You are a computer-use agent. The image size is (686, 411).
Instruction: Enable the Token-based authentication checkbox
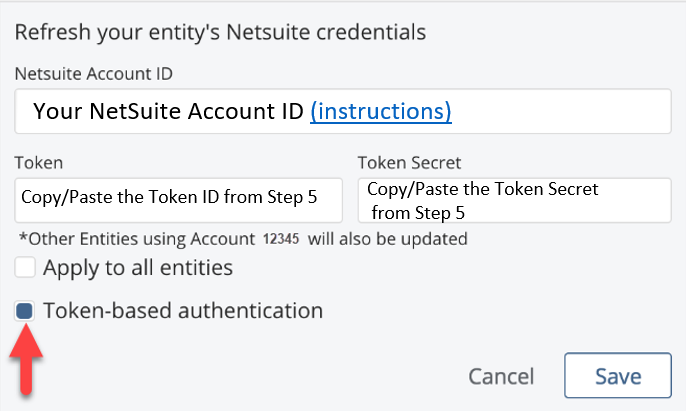click(x=25, y=311)
